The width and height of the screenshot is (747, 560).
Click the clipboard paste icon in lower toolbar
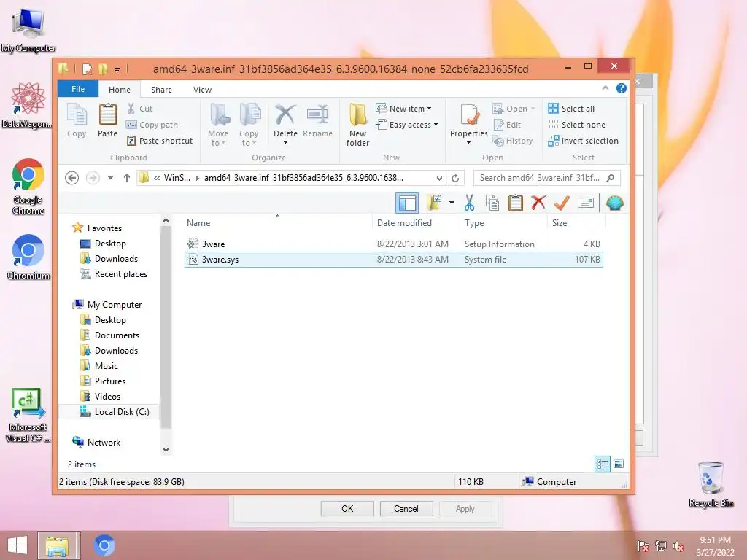pos(516,203)
